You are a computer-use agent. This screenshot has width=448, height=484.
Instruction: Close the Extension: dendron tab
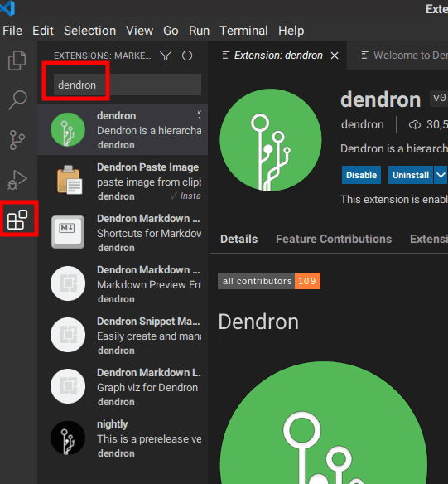click(x=335, y=56)
